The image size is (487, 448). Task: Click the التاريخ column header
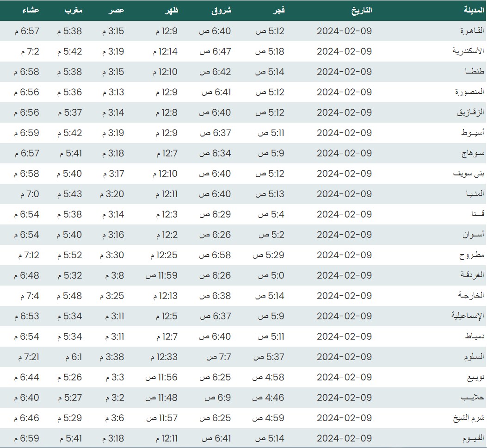[361, 10]
